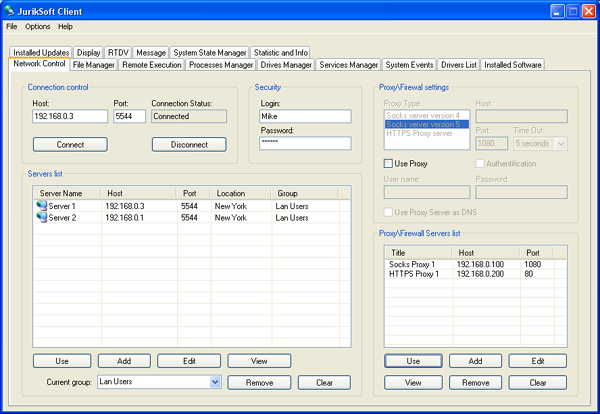Click the proxy Port field 1080

[x=492, y=143]
